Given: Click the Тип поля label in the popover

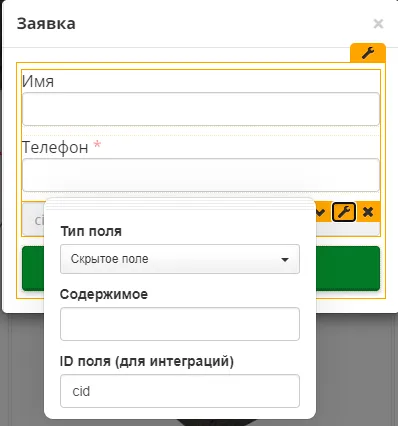Looking at the screenshot, I should tap(91, 231).
